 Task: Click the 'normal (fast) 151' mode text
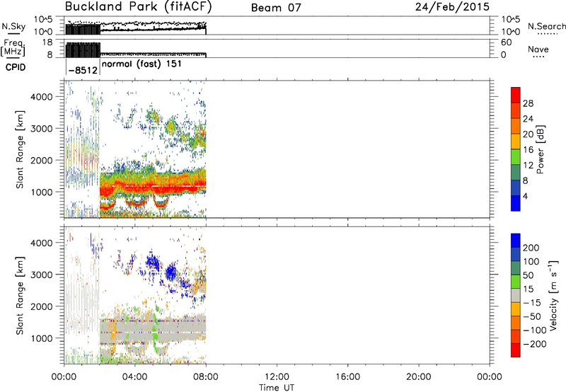coord(142,64)
